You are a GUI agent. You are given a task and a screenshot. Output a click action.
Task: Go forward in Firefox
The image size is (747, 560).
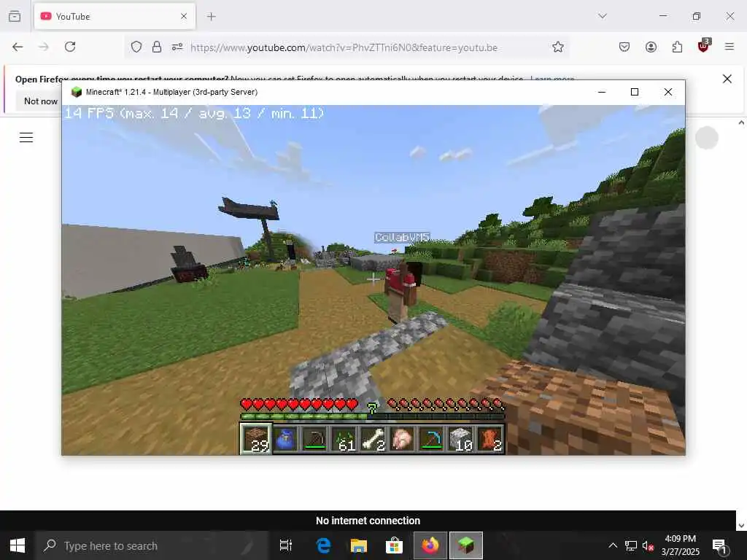point(44,47)
